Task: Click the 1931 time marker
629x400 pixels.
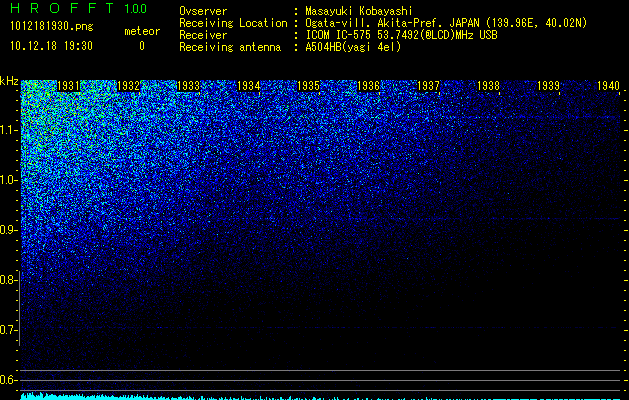Action: click(x=69, y=86)
